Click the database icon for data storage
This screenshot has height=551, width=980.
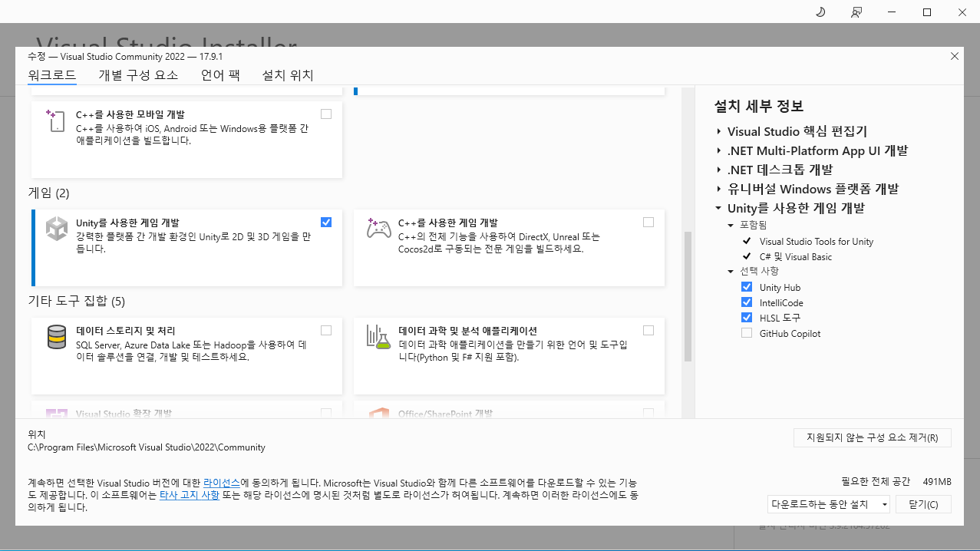point(56,337)
